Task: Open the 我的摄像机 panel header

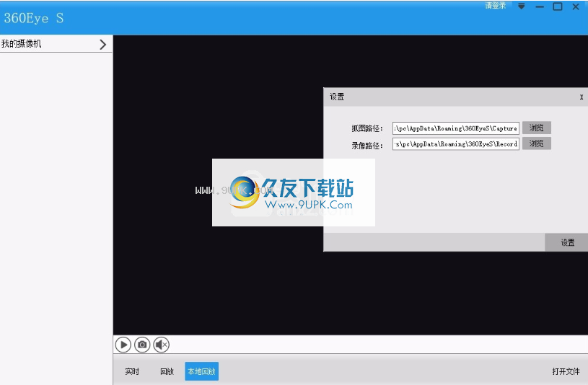Action: click(x=56, y=44)
